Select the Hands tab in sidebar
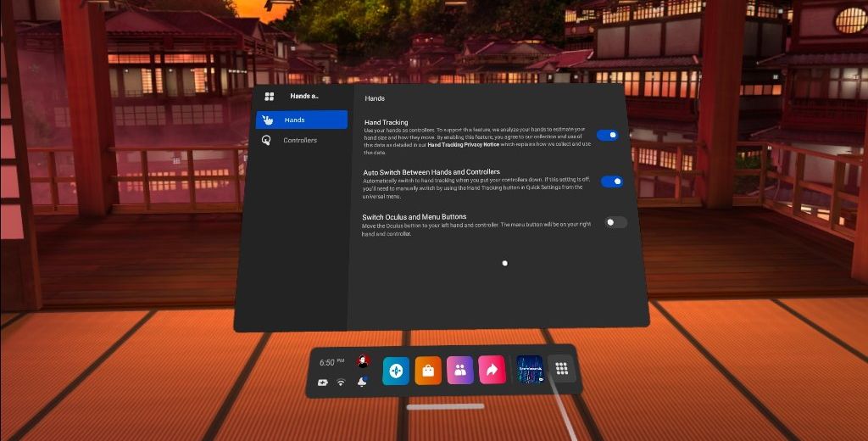Viewport: 868px width, 441px height. pyautogui.click(x=302, y=120)
